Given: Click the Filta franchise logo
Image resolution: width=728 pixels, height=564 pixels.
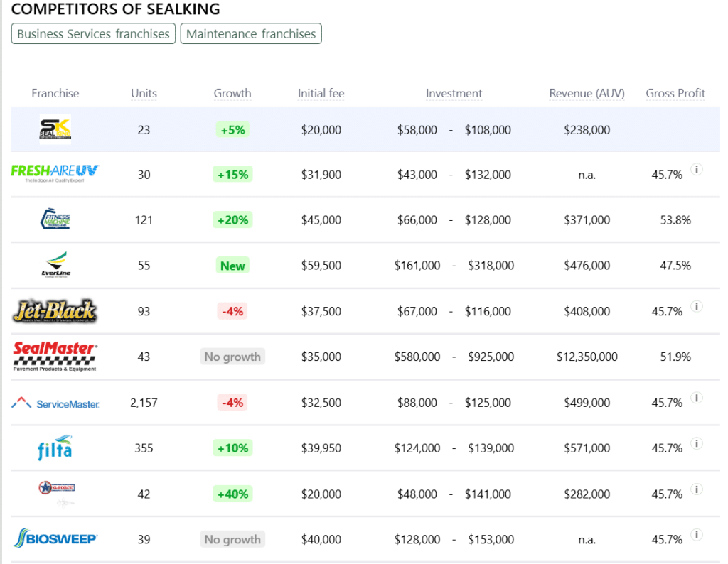Looking at the screenshot, I should pos(55,448).
